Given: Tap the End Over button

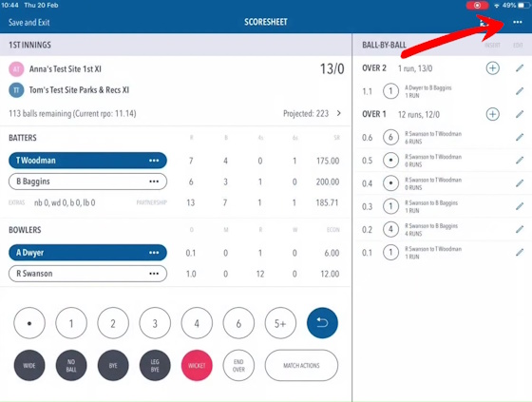Looking at the screenshot, I should click(238, 365).
